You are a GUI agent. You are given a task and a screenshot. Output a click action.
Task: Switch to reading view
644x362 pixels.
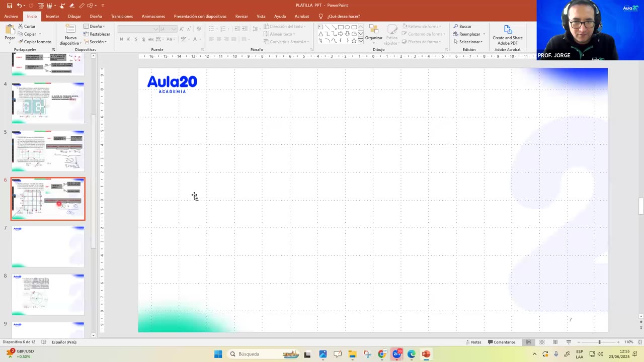pos(555,342)
